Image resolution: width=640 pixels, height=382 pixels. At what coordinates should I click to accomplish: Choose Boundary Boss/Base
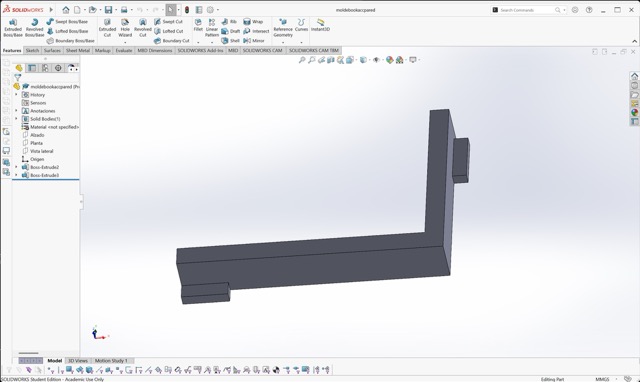point(71,41)
